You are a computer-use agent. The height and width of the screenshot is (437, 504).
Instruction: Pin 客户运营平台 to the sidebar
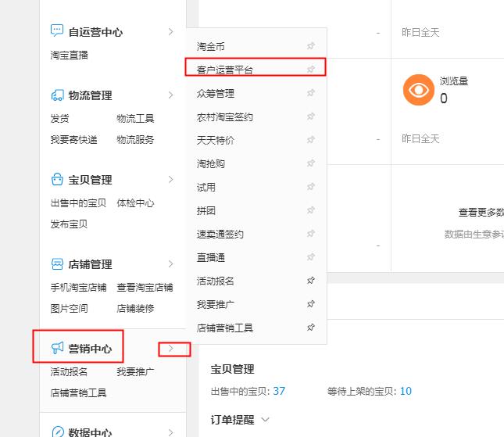point(310,69)
